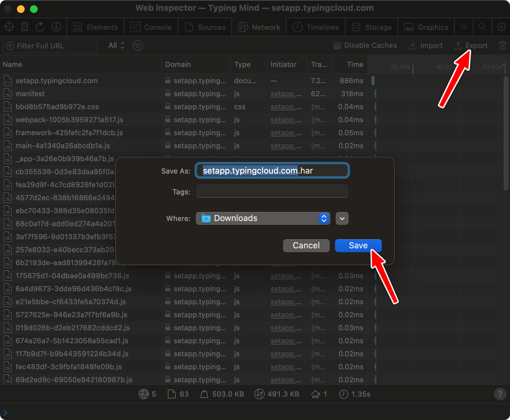Screen dimensions: 510x420
Task: Open the All resource type selector
Action: coord(116,46)
